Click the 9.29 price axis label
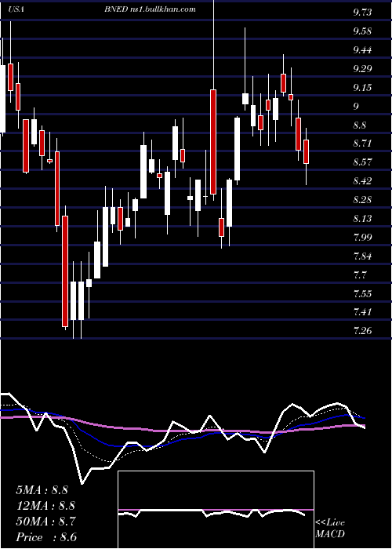Image resolution: width=392 pixels, height=549 pixels. (x=362, y=69)
